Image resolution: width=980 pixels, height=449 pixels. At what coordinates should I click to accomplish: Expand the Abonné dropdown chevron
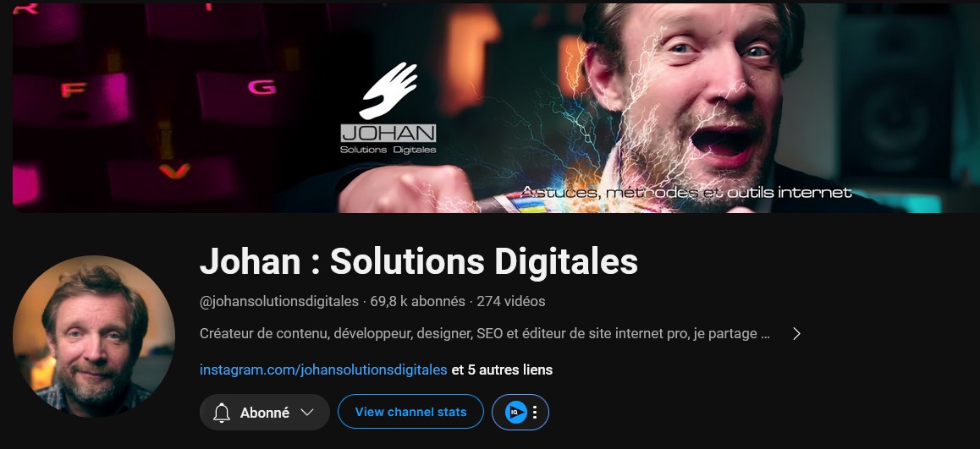click(306, 412)
